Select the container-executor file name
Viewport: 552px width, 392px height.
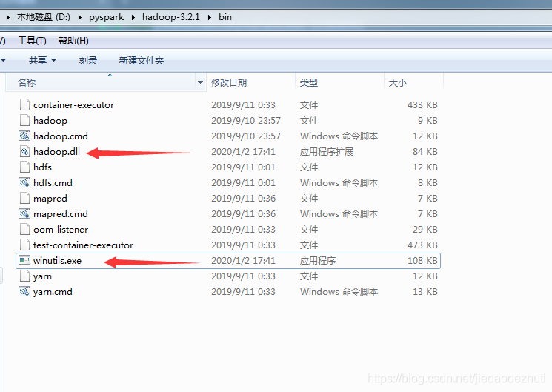(x=73, y=105)
